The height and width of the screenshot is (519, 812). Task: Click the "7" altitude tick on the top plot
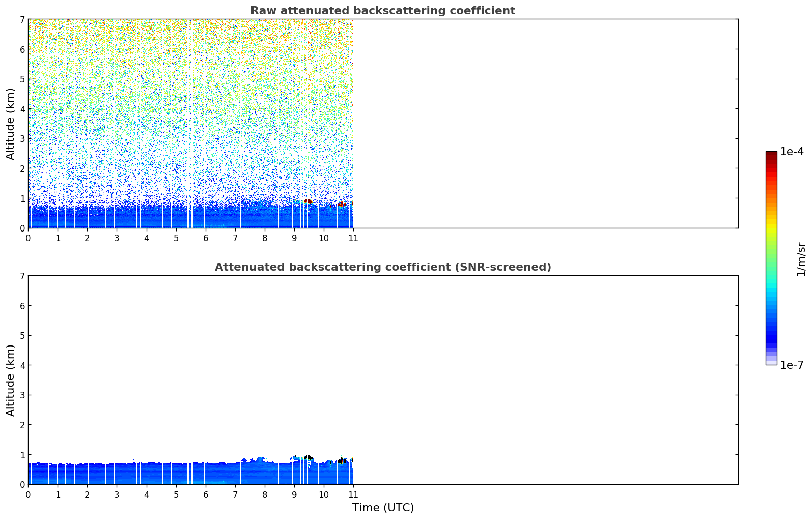point(22,19)
